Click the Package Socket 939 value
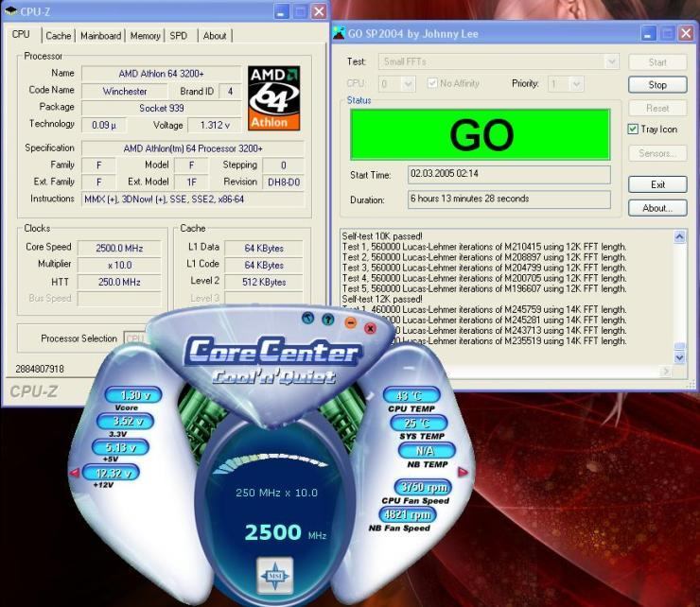Screen dimensions: 700x607 (161, 109)
